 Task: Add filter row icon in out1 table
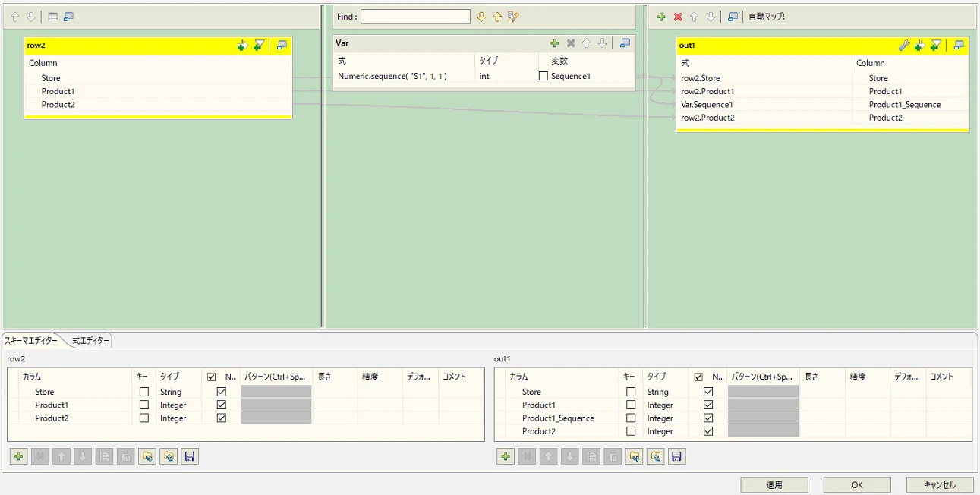point(919,46)
